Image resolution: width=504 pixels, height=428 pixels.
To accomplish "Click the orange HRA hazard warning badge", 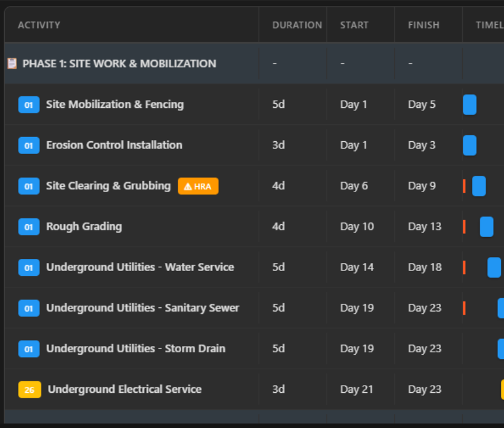I will (x=198, y=186).
